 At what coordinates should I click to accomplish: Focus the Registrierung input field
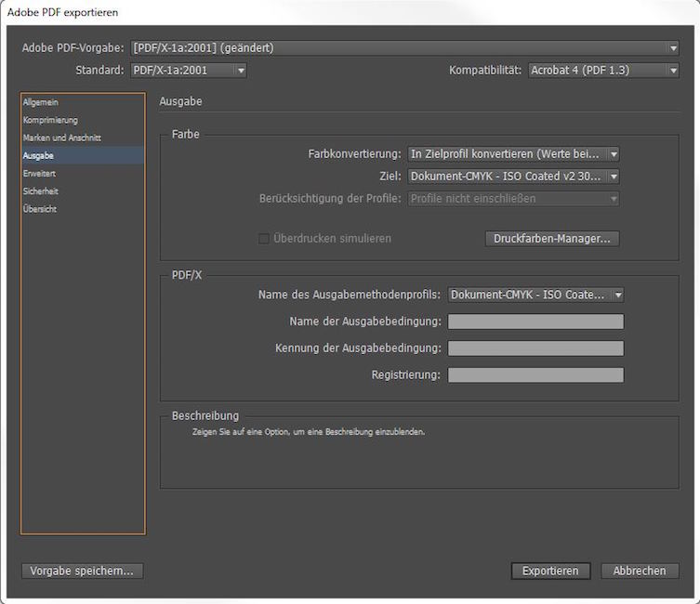pyautogui.click(x=535, y=375)
